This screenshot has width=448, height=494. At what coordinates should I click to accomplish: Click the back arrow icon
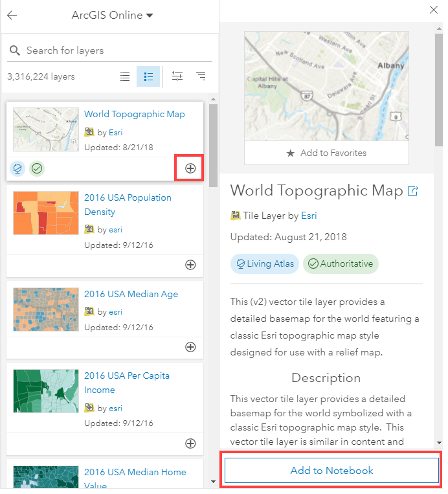tap(12, 16)
